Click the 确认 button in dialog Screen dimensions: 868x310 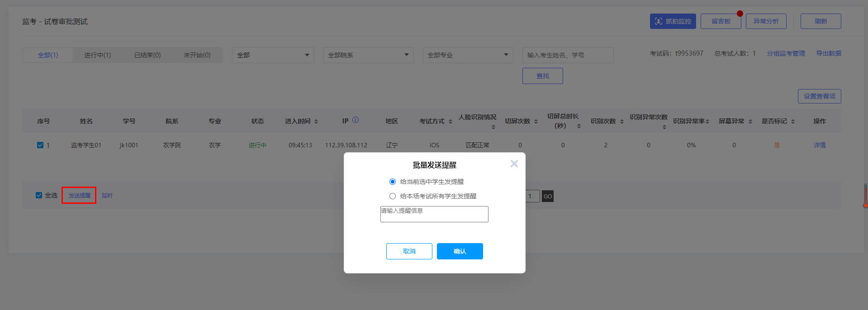[460, 251]
